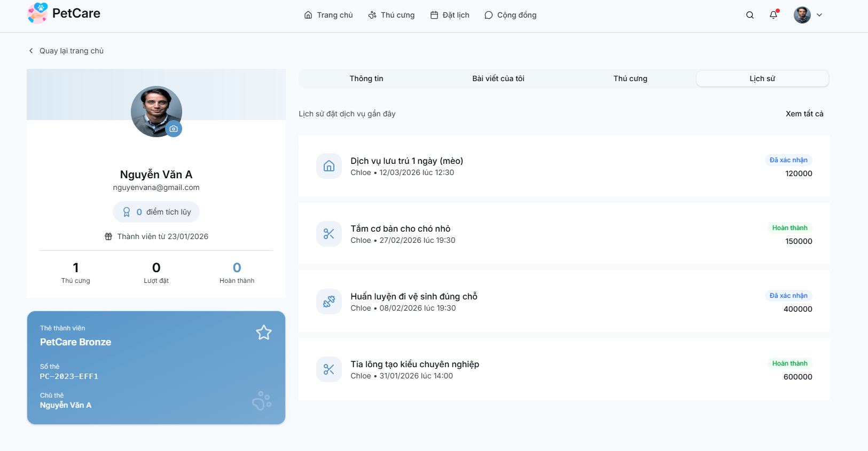
Task: Click the email nguyenvana@gmail.com
Action: pyautogui.click(x=156, y=187)
